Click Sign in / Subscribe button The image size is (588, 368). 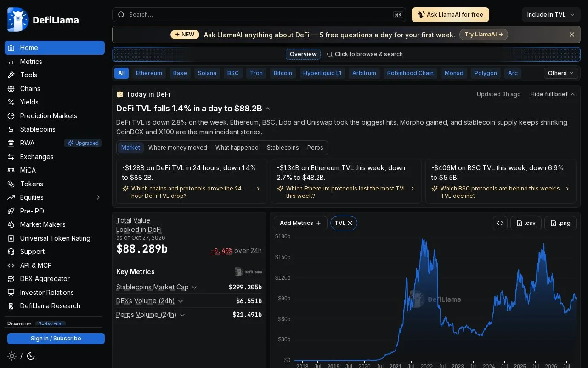tap(56, 339)
